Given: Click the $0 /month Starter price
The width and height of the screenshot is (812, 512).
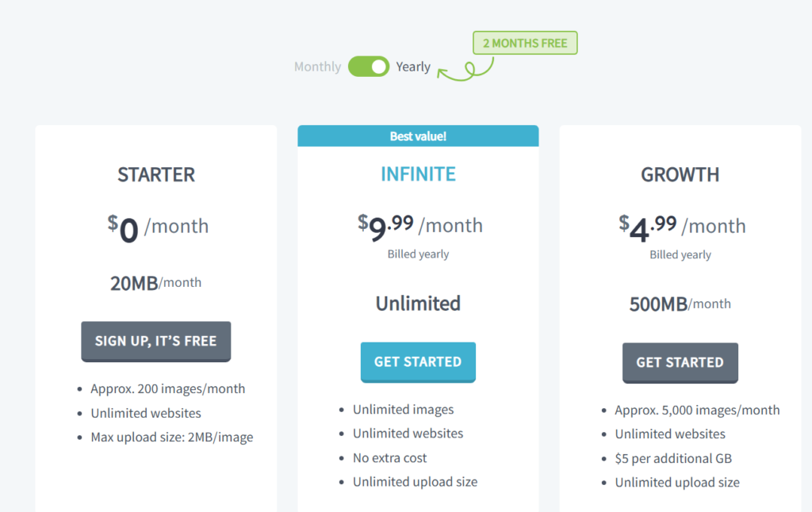Looking at the screenshot, I should coord(158,228).
